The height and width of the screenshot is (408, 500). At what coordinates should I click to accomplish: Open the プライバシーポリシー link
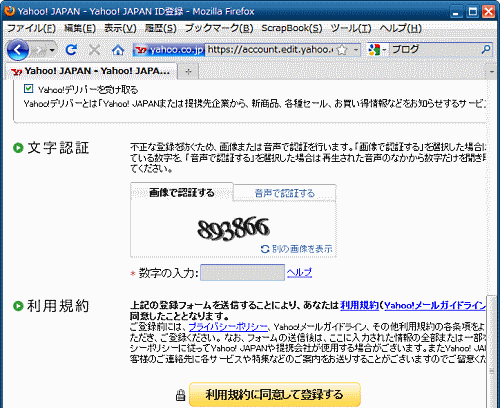click(228, 327)
